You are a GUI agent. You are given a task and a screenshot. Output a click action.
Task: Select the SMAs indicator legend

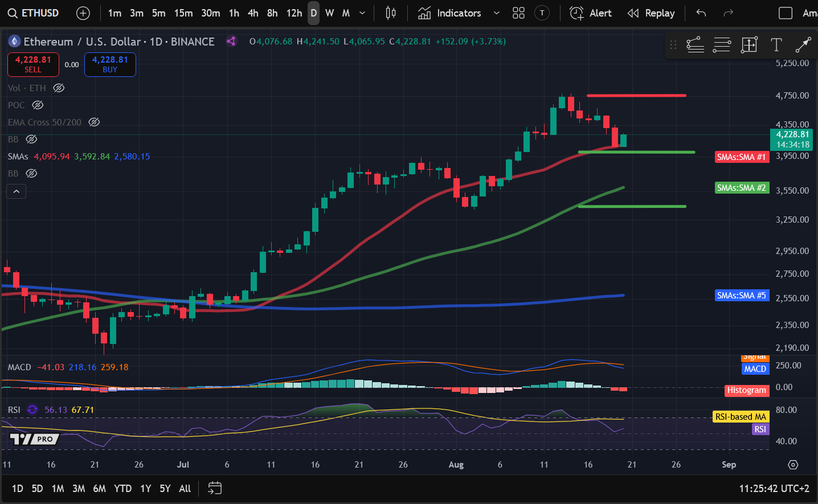click(18, 156)
